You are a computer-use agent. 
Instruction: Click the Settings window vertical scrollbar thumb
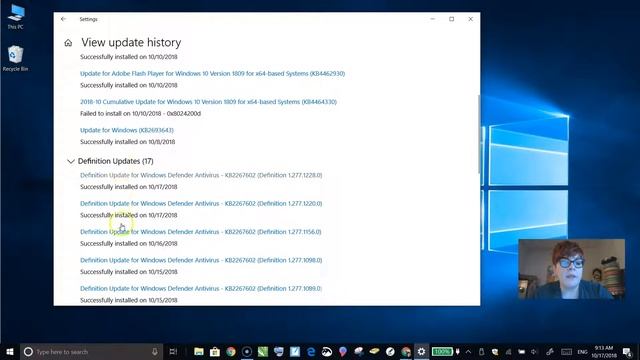(479, 133)
